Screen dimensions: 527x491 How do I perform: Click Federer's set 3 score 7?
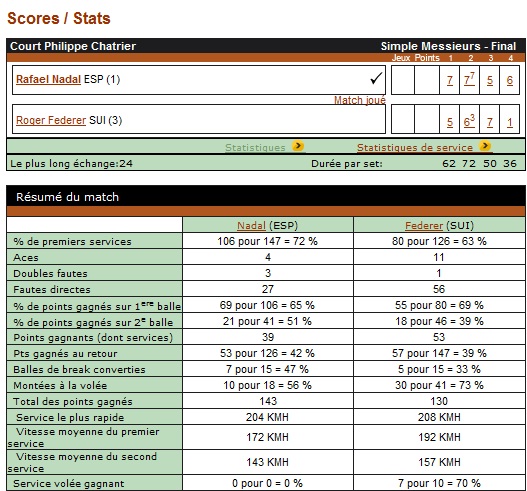[490, 122]
